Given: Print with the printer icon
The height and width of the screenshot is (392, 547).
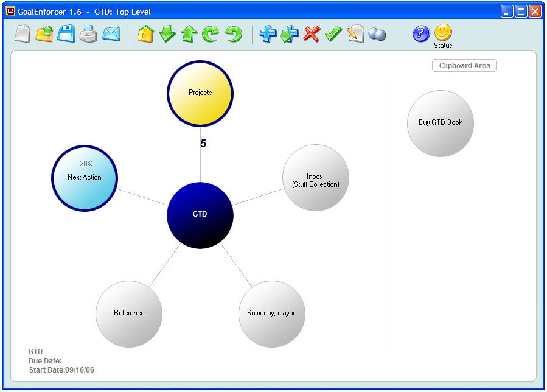Looking at the screenshot, I should pos(88,34).
